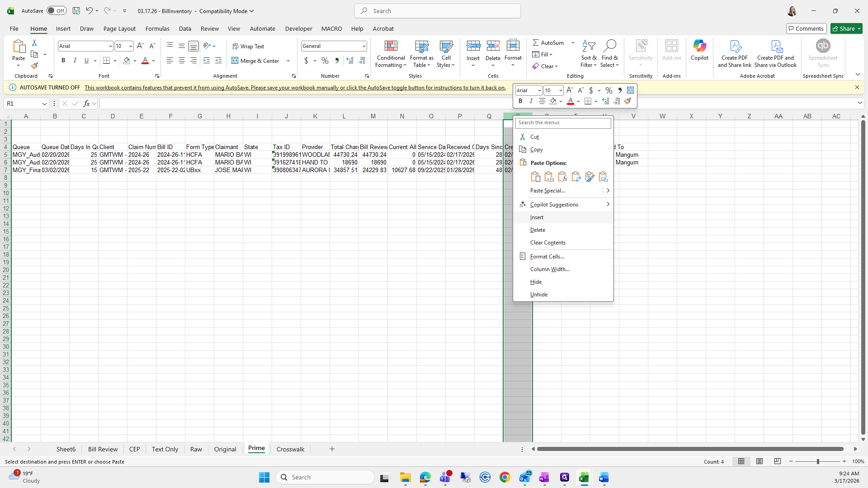Viewport: 868px width, 488px height.
Task: Click the AutoSave workbook instructions link
Action: pyautogui.click(x=295, y=88)
